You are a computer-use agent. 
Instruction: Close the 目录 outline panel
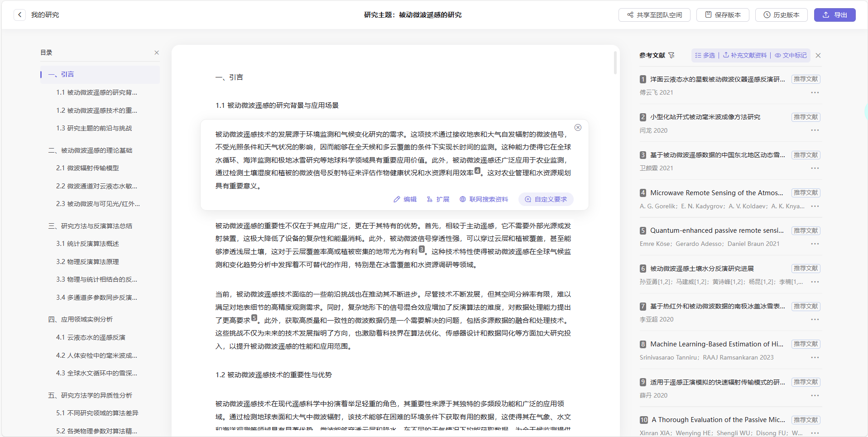click(x=157, y=53)
